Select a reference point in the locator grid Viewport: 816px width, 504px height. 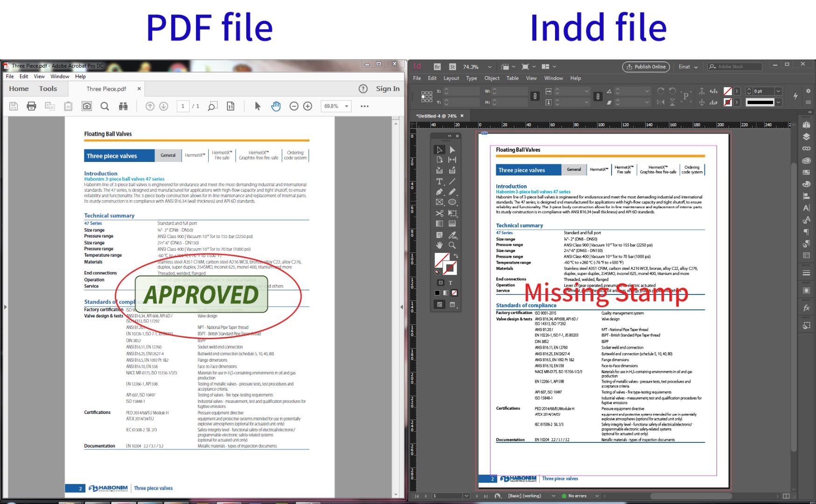coord(427,96)
